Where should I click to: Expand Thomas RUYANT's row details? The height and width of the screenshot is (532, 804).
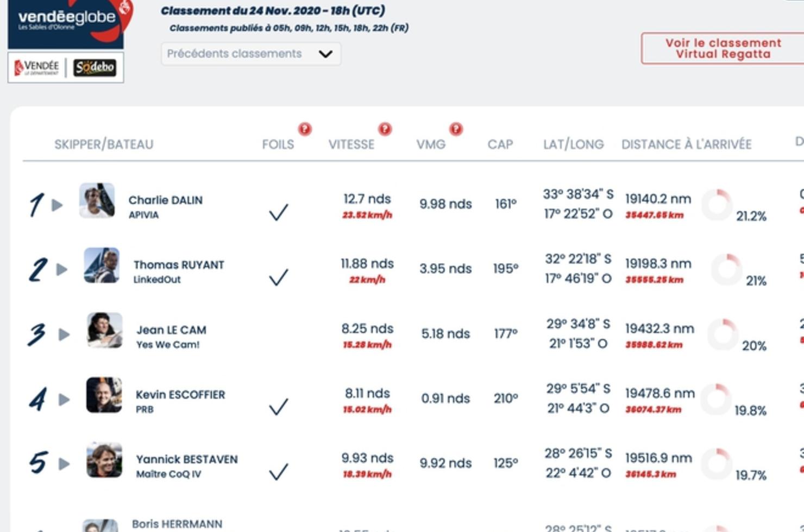click(x=62, y=270)
